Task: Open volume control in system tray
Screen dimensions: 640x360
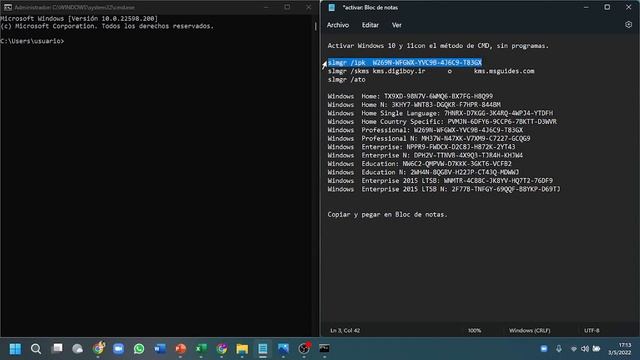Action: 585,349
